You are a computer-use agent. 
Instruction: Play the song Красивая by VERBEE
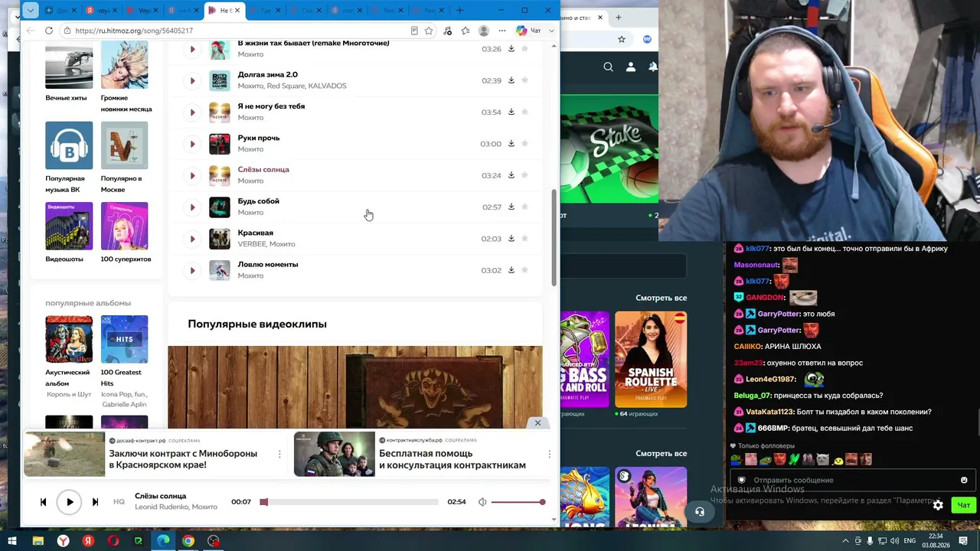pyautogui.click(x=192, y=239)
